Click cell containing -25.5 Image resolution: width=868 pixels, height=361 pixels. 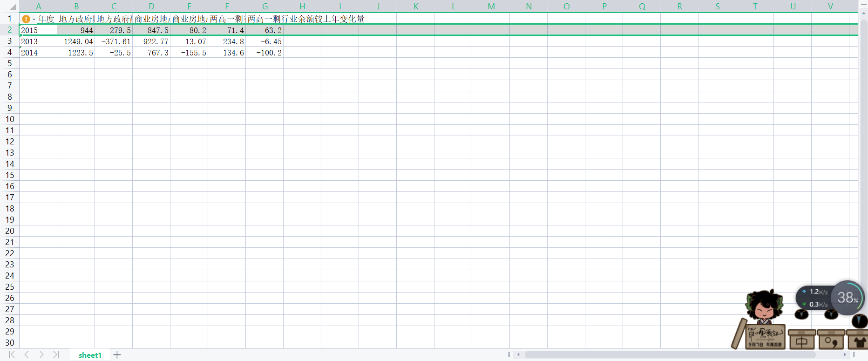pos(114,53)
